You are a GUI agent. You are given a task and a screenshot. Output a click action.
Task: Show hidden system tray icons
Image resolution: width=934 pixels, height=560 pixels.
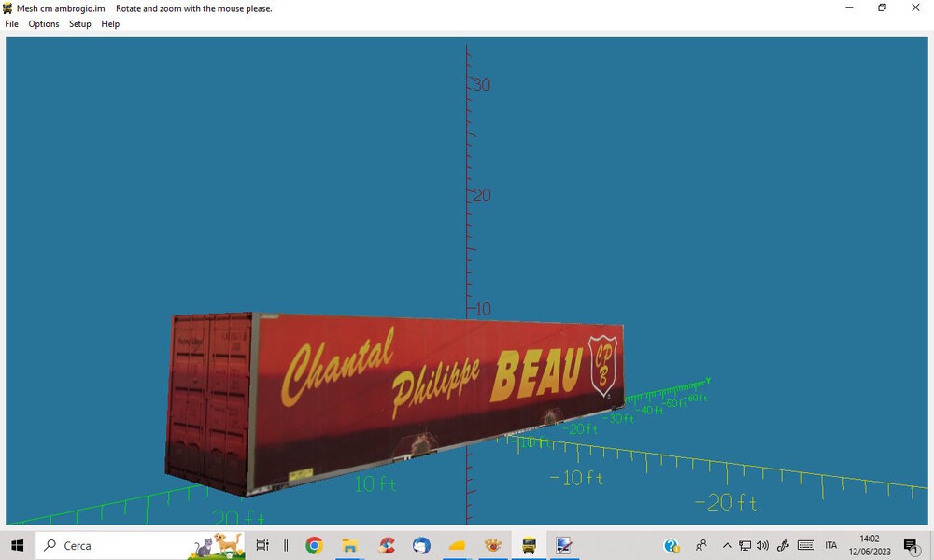click(727, 545)
